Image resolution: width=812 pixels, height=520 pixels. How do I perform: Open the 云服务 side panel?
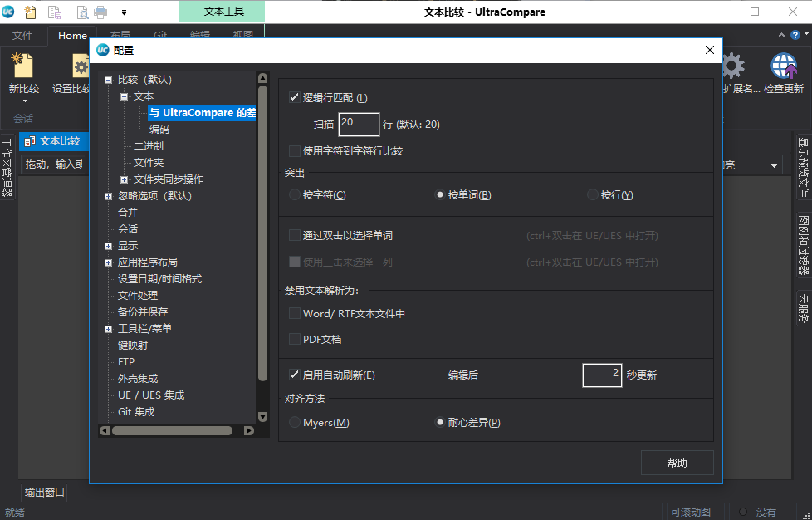(x=802, y=309)
